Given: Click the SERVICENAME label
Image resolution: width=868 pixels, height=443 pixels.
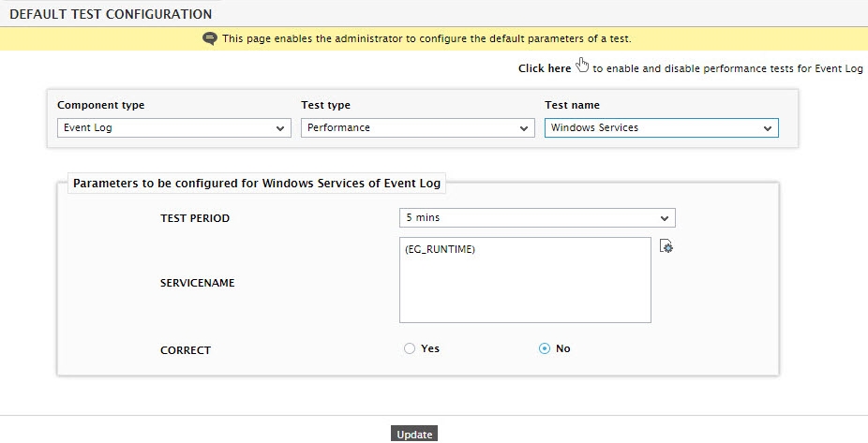Looking at the screenshot, I should (197, 283).
